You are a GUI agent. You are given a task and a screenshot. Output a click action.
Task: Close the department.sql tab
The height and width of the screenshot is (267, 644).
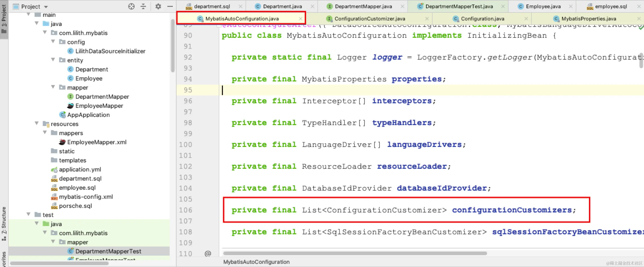pos(240,6)
